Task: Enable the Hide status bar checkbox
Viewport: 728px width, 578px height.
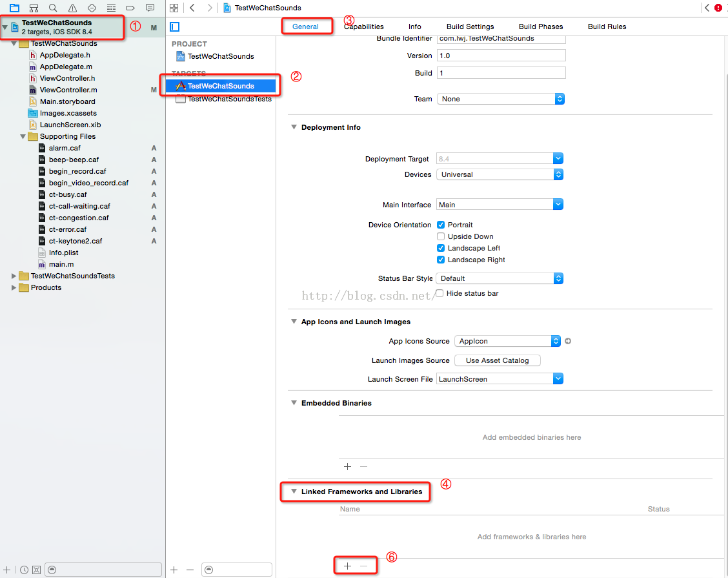Action: (440, 293)
